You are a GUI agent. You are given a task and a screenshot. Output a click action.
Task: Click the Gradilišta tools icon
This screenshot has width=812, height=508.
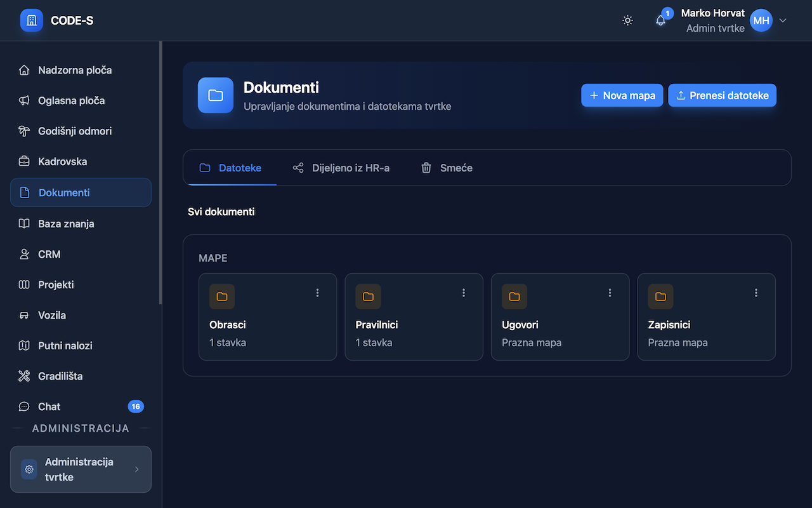tap(24, 376)
